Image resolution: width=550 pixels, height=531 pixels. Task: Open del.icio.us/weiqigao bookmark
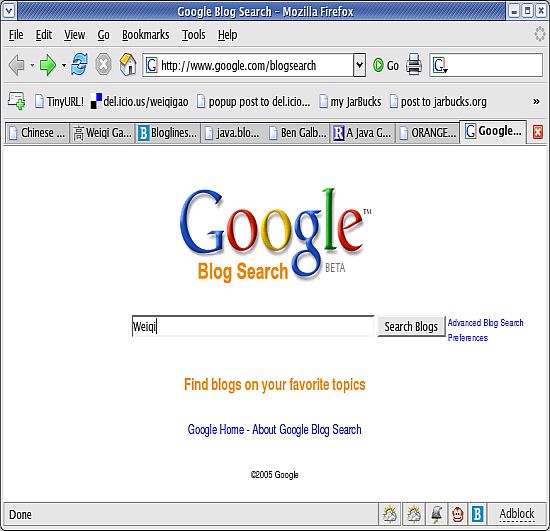coord(139,102)
